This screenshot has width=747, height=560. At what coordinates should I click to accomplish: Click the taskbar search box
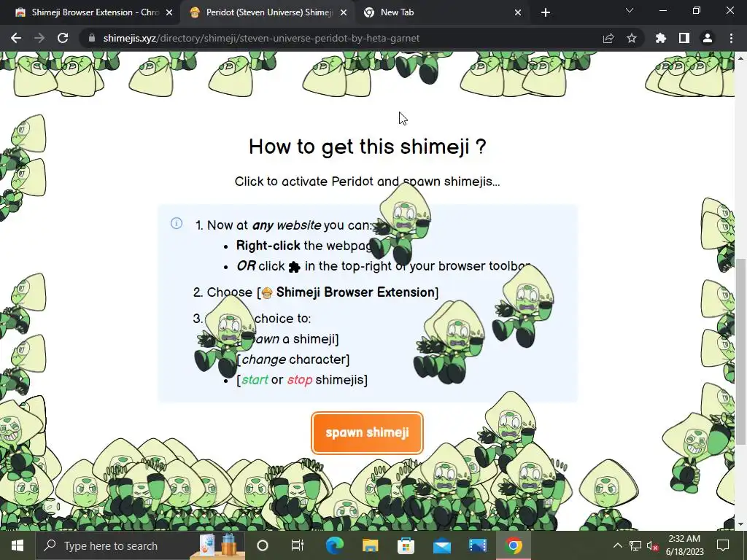pos(141,545)
